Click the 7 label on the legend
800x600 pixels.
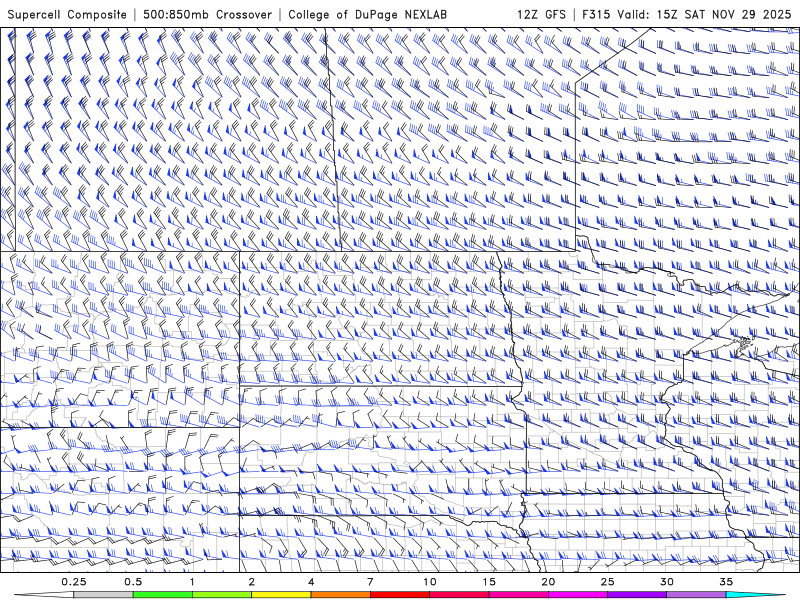370,582
